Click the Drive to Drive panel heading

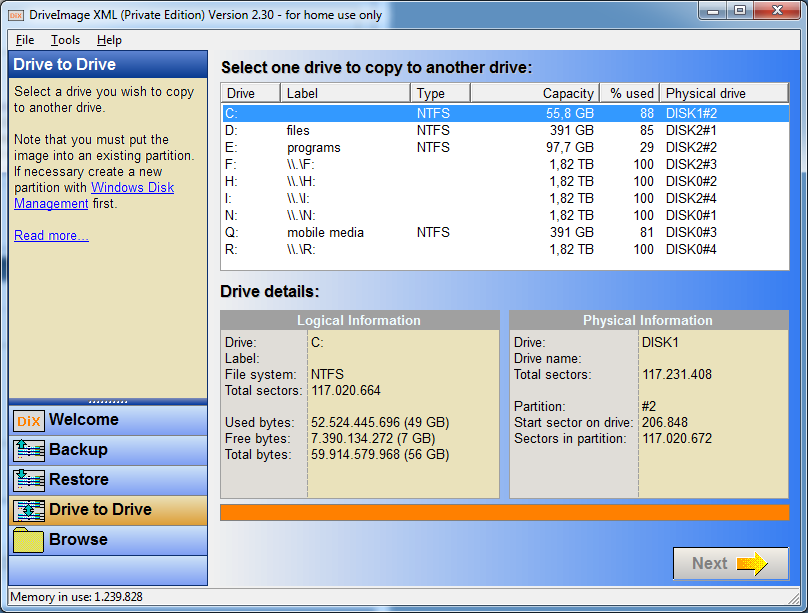tap(65, 64)
